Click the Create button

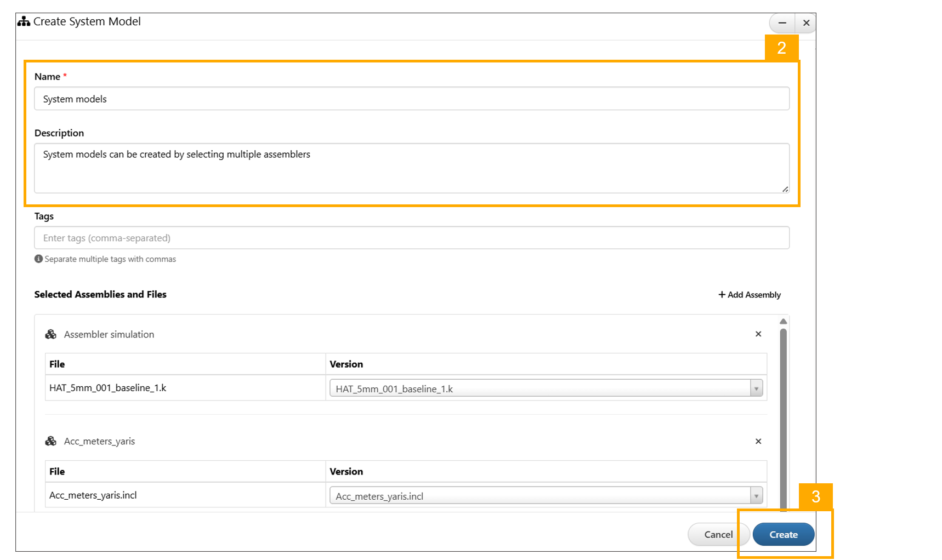click(783, 534)
